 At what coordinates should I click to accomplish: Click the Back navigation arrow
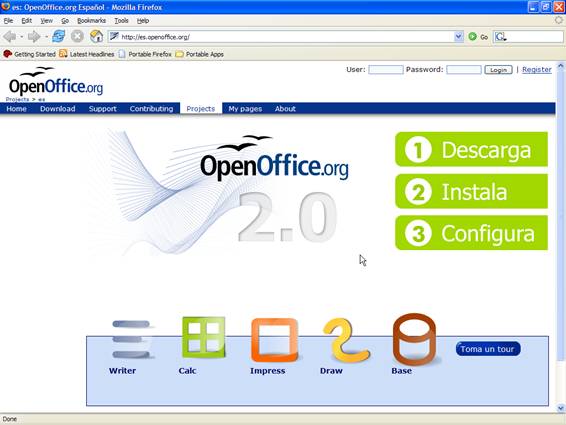(x=10, y=36)
